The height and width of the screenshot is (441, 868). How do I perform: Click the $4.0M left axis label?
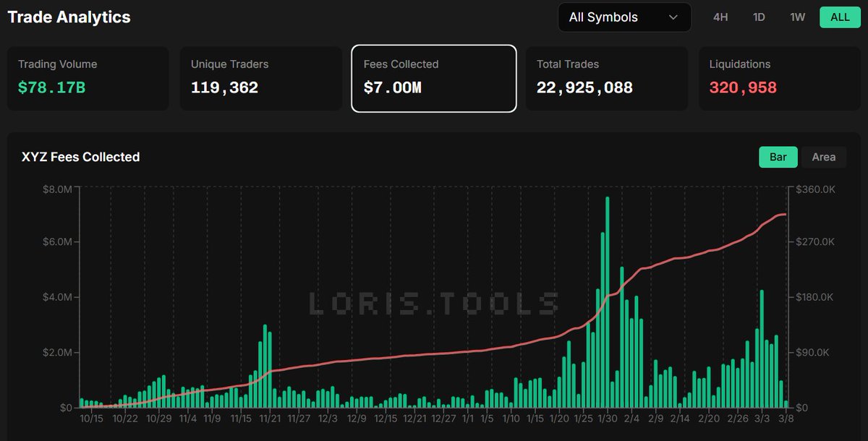(x=57, y=297)
